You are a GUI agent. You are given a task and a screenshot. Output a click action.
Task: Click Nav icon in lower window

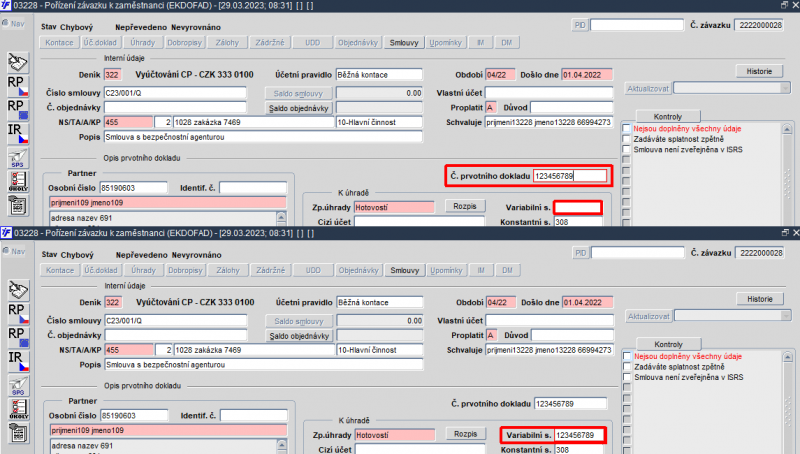[13, 251]
